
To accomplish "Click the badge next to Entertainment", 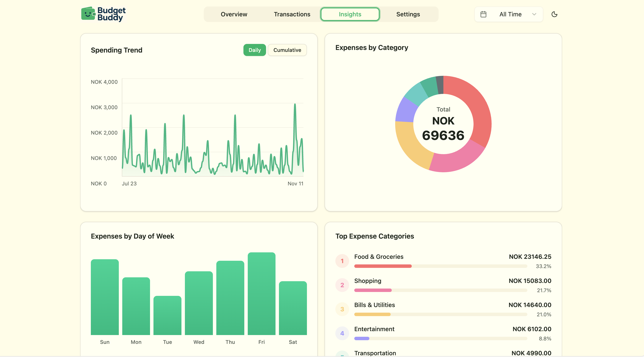I will 342,333.
